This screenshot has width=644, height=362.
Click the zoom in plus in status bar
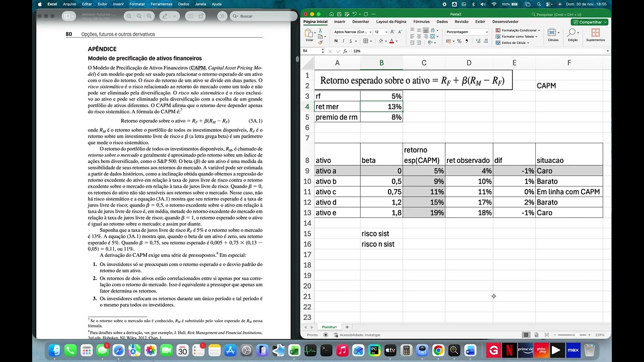click(x=589, y=335)
